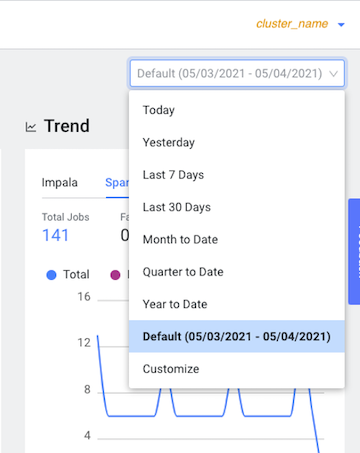
Task: Click the Trend chart icon
Action: pyautogui.click(x=31, y=127)
